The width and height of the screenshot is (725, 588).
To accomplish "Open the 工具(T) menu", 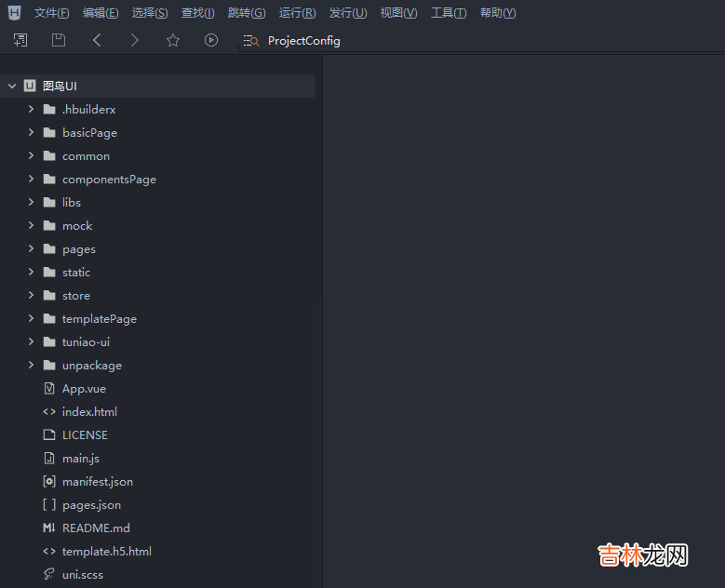I will point(449,13).
